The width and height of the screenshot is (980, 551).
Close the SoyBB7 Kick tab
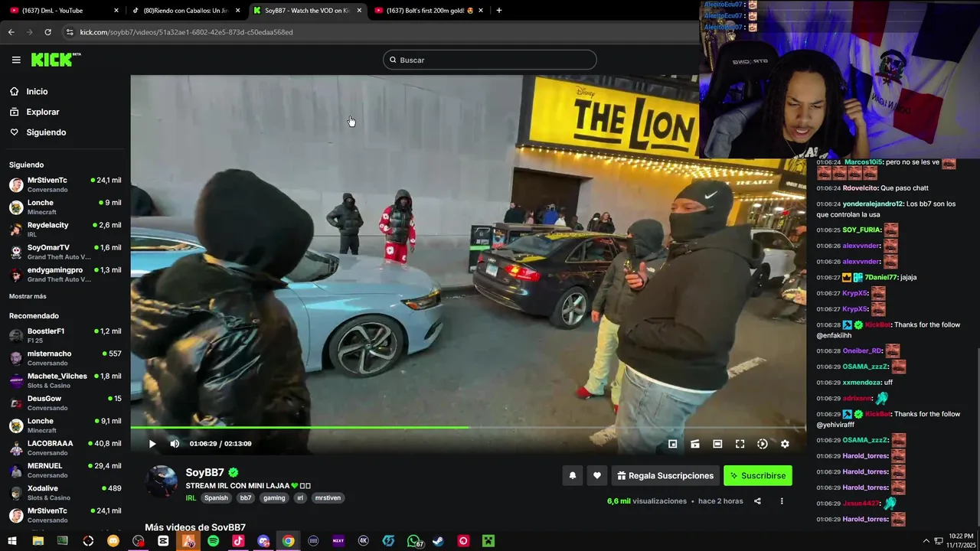tap(359, 10)
